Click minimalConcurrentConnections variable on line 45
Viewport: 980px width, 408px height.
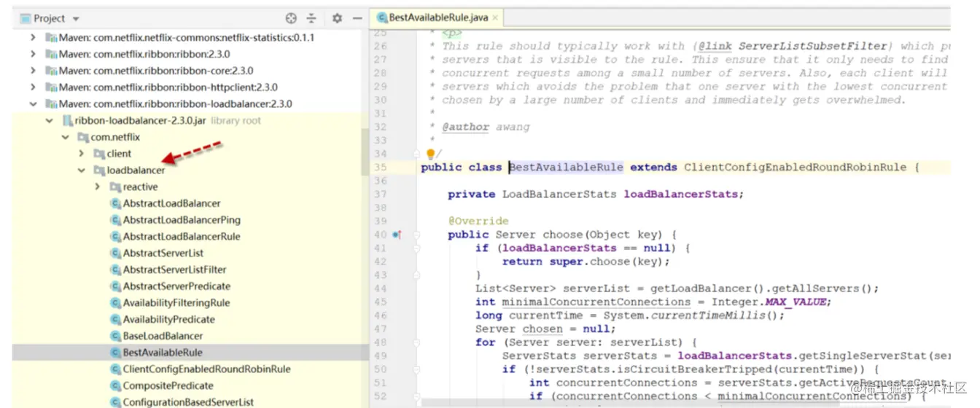point(596,302)
